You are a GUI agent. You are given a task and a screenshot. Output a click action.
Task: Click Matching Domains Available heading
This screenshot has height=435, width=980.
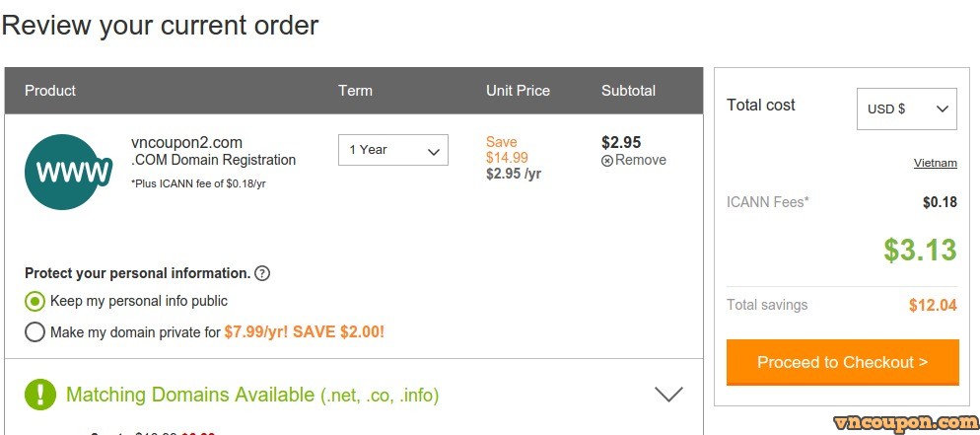tap(190, 395)
